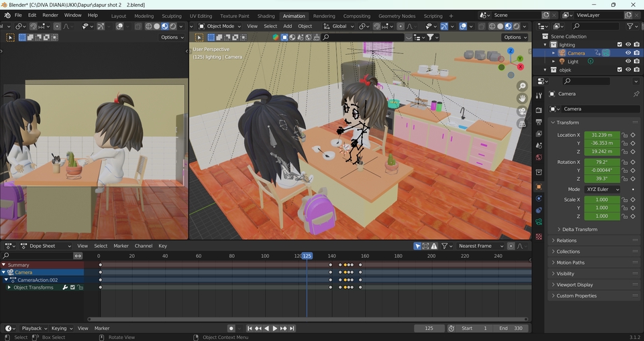Jump to previous keyframe button
644x341 pixels.
258,328
